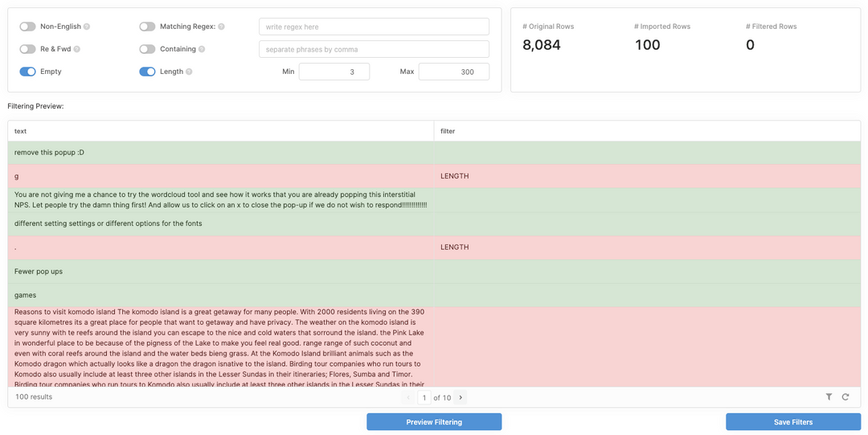Image resolution: width=868 pixels, height=435 pixels.
Task: Focus the comma-separated phrases input
Action: click(x=375, y=49)
